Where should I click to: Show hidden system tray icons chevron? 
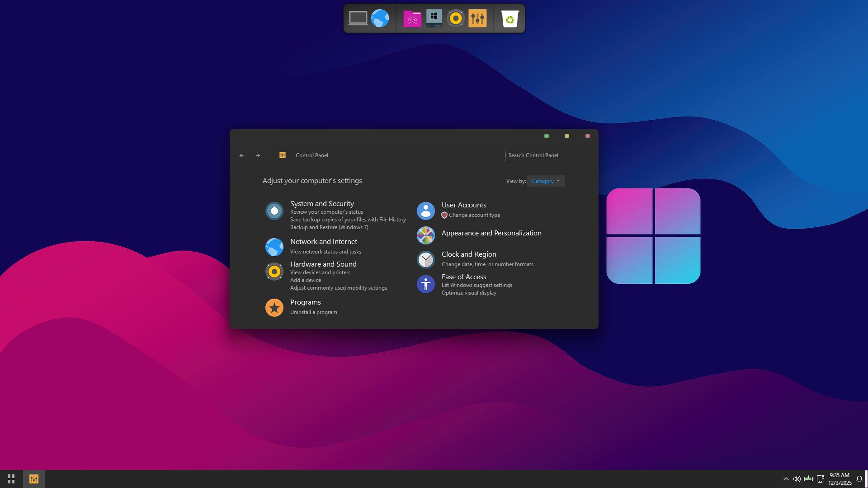click(786, 479)
